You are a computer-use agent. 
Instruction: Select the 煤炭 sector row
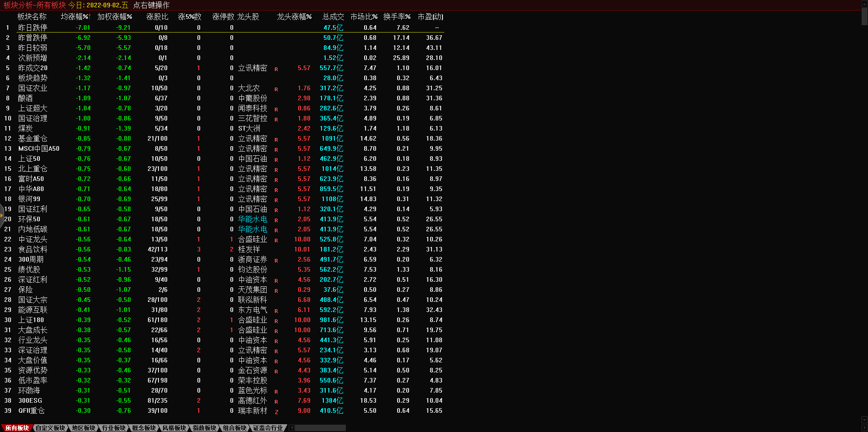pyautogui.click(x=26, y=128)
